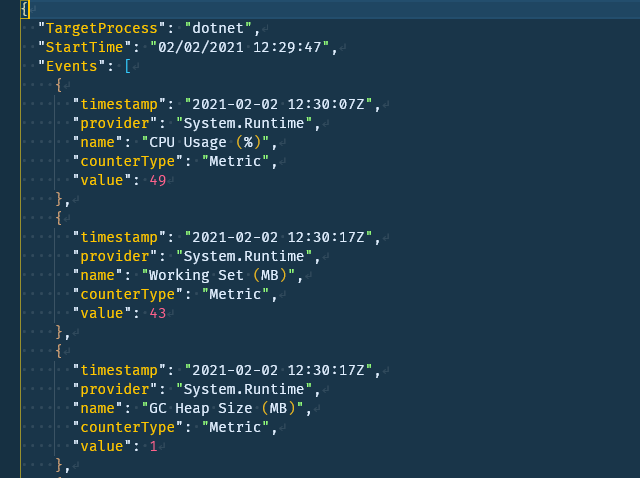Click the "counterType" key in second event

[x=128, y=294]
